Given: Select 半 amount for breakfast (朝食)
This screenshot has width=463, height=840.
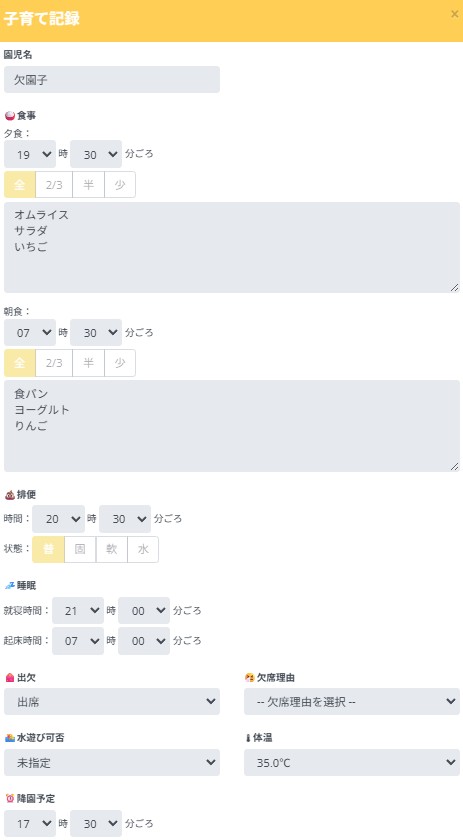Looking at the screenshot, I should pyautogui.click(x=88, y=363).
